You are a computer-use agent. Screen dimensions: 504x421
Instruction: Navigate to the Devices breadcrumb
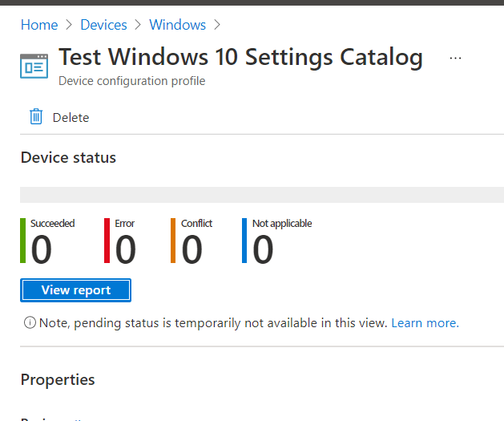pyautogui.click(x=103, y=25)
